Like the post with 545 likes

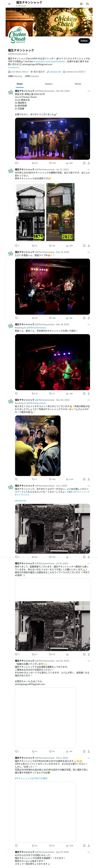(52, 163)
